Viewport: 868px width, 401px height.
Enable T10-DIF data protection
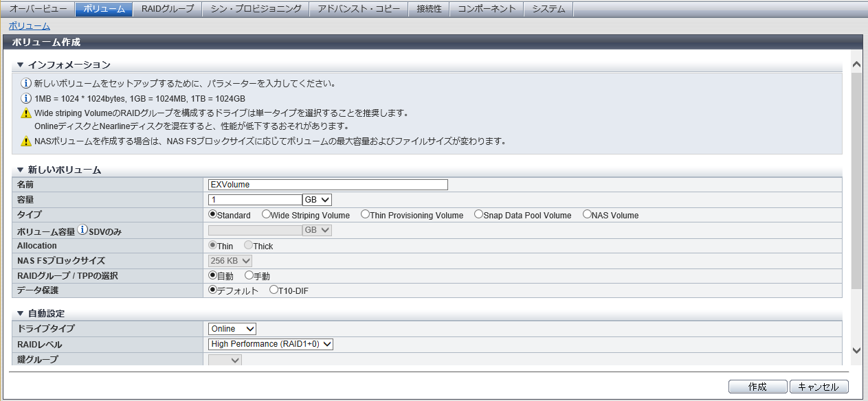click(274, 290)
